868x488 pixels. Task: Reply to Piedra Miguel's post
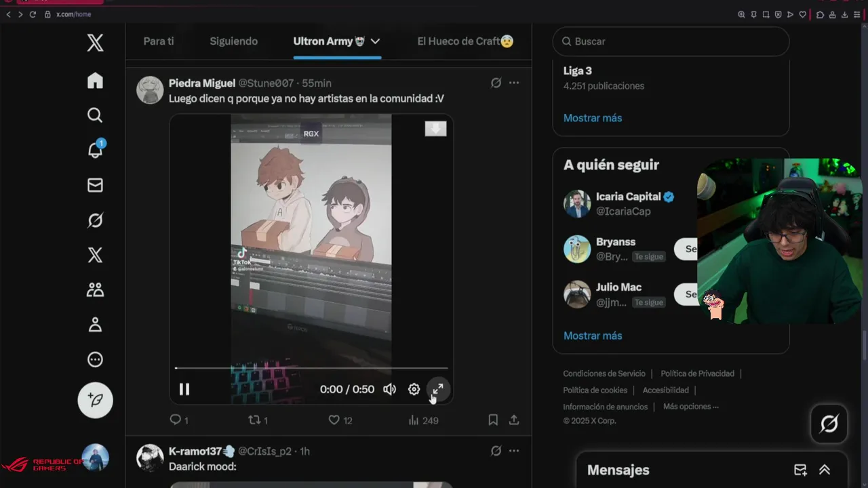179,420
